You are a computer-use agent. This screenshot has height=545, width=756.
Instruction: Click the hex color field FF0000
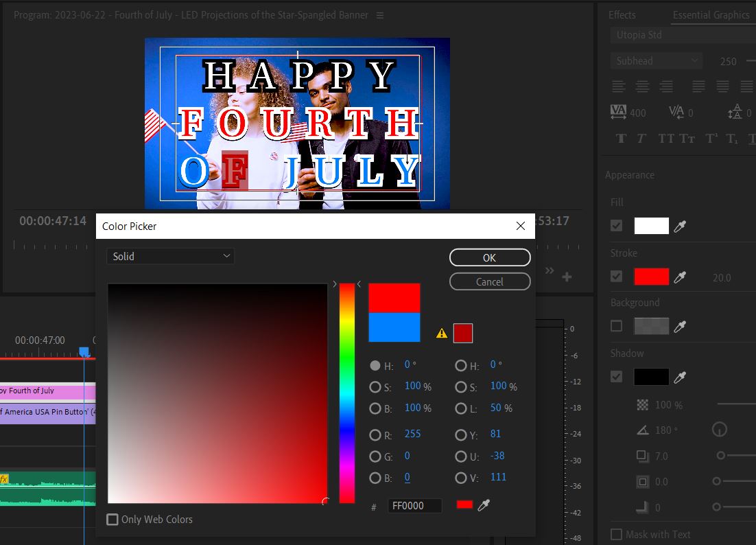point(414,505)
